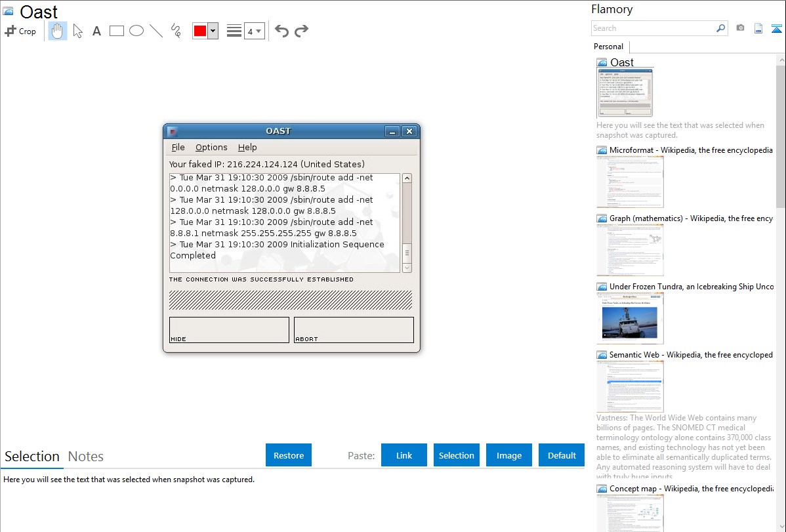Click the Flamory sidebar scrollbar up arrow
The height and width of the screenshot is (532, 786).
(x=781, y=60)
